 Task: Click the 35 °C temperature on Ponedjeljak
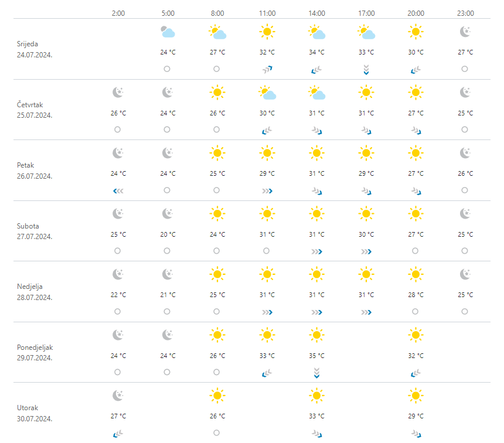coord(316,356)
